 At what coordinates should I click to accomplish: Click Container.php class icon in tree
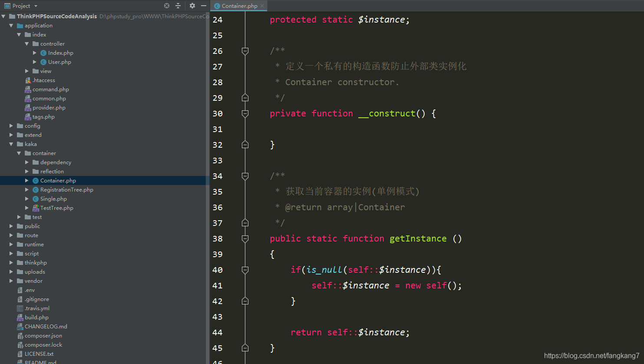pos(36,181)
